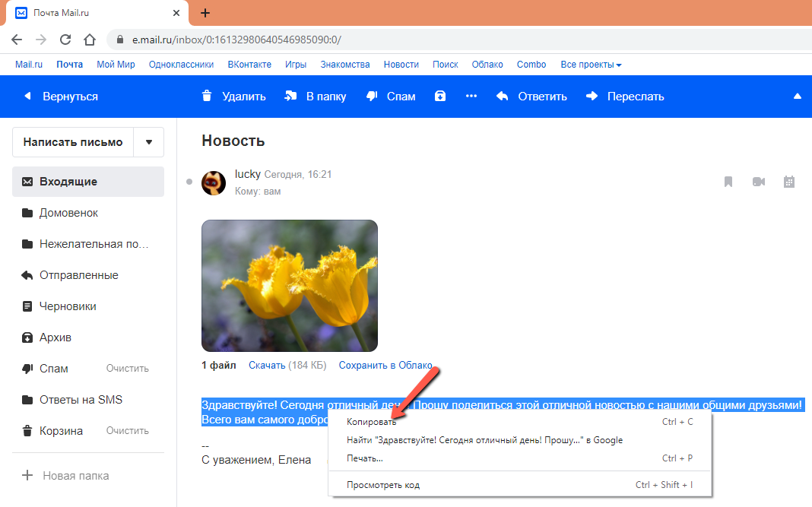Click the archive icon in the blue toolbar

click(440, 97)
